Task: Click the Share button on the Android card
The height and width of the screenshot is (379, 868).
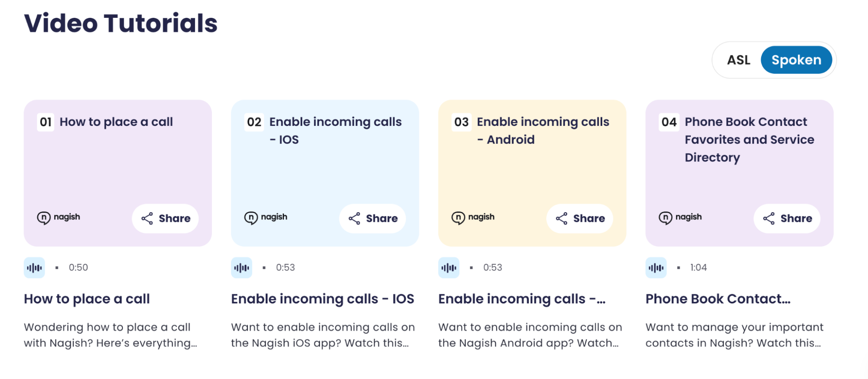Action: coord(579,218)
